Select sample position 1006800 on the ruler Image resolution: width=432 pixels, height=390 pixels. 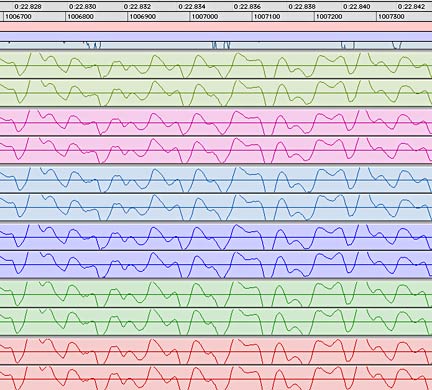(81, 17)
